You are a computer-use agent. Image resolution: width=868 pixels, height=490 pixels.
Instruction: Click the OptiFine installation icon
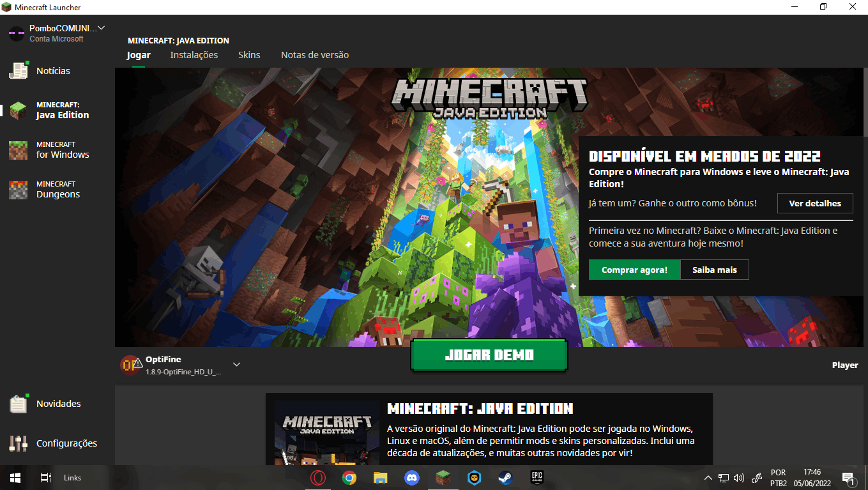131,365
